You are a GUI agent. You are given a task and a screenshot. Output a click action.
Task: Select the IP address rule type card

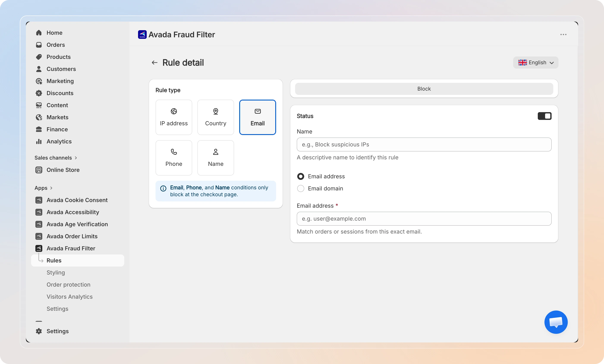click(x=174, y=117)
